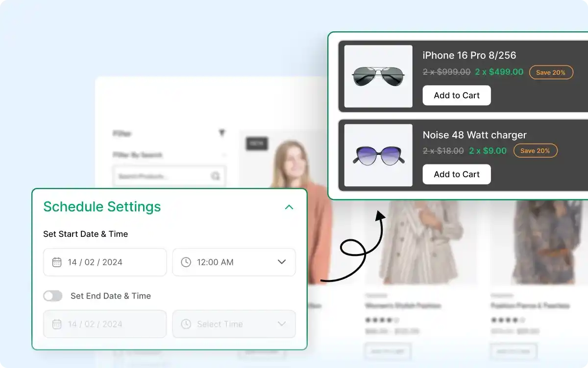The image size is (588, 368).
Task: Click the iPhone 16 Pro product thumbnail
Action: click(x=378, y=76)
